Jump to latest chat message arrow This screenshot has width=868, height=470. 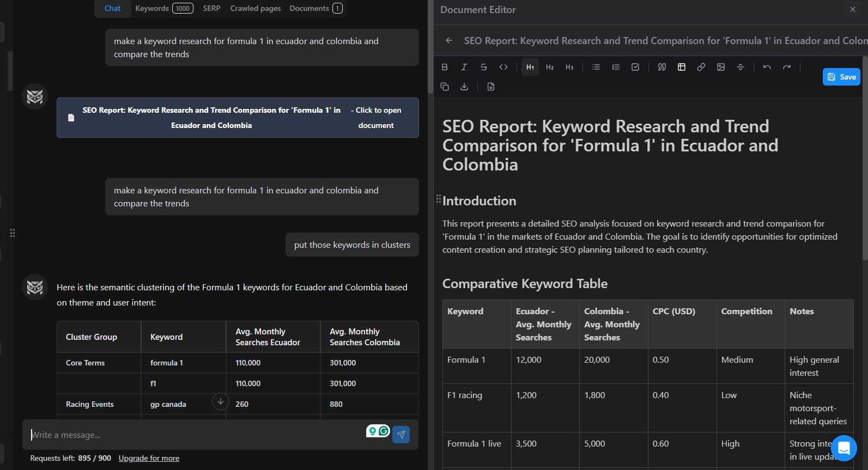[220, 402]
